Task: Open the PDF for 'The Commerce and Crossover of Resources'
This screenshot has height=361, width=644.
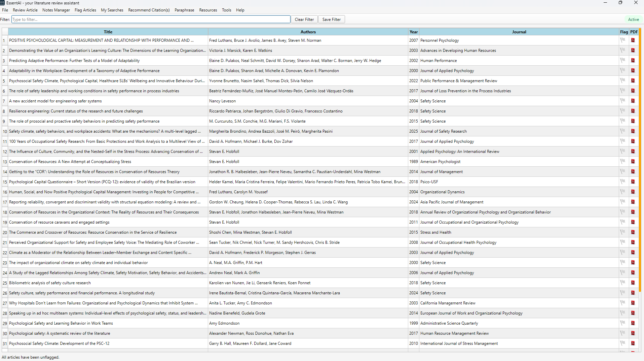Action: point(633,232)
